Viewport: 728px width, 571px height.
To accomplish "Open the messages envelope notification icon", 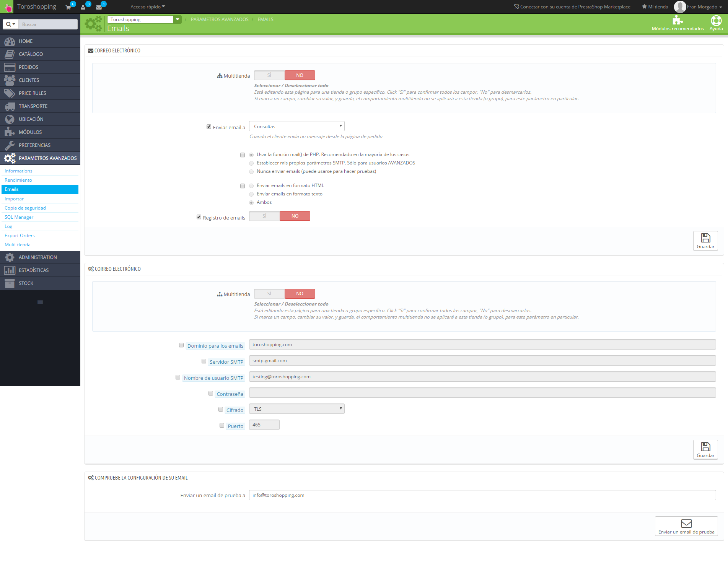I will [x=99, y=7].
